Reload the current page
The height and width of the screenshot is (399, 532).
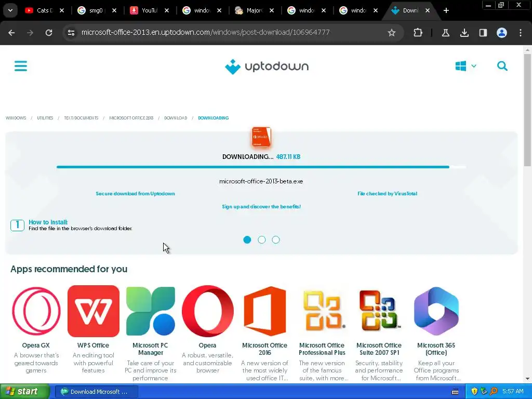[49, 33]
